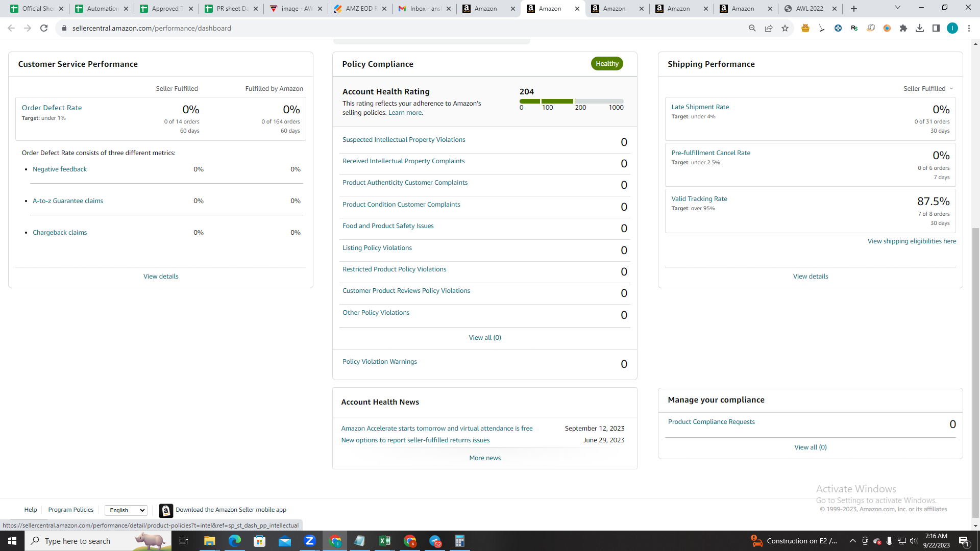Click the page vertical scrollbar

pos(975,372)
